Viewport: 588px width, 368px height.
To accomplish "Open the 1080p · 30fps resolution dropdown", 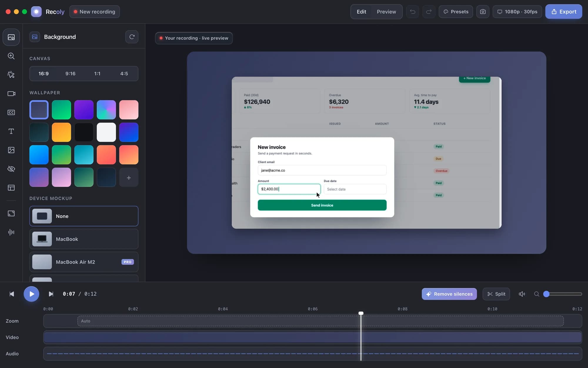I will tap(517, 12).
